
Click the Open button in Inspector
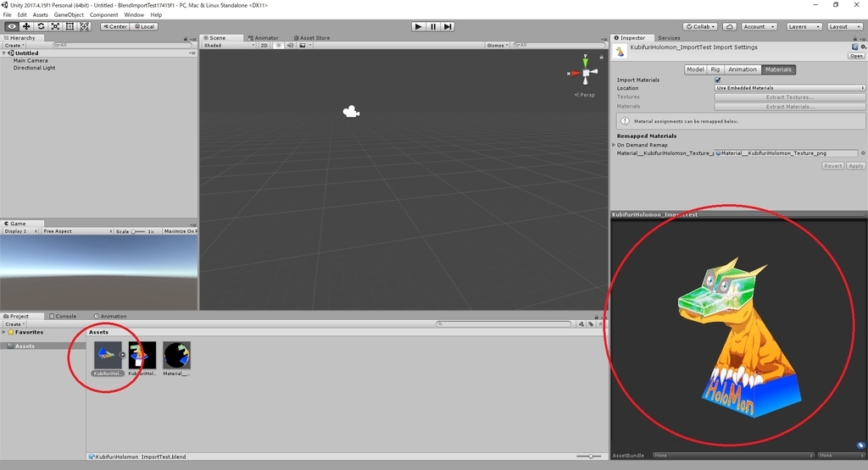coord(856,56)
